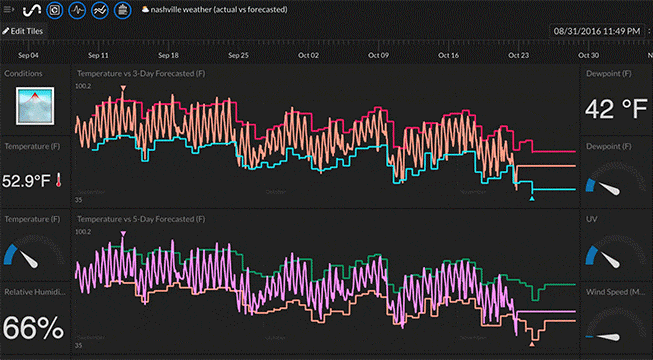Screen dimensions: 653x360
Task: Select Sep 04 on the timeline
Action: pyautogui.click(x=29, y=55)
